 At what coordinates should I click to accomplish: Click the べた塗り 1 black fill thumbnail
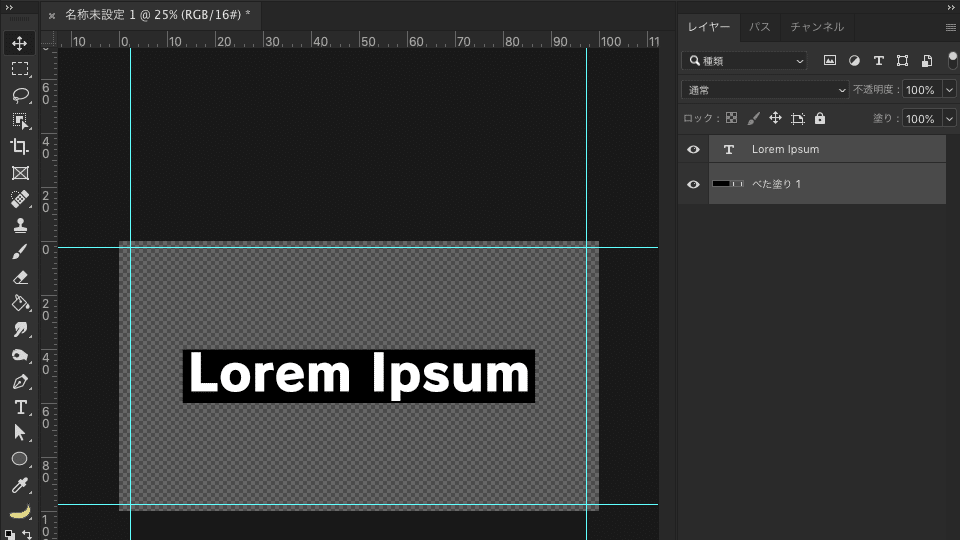pos(721,184)
